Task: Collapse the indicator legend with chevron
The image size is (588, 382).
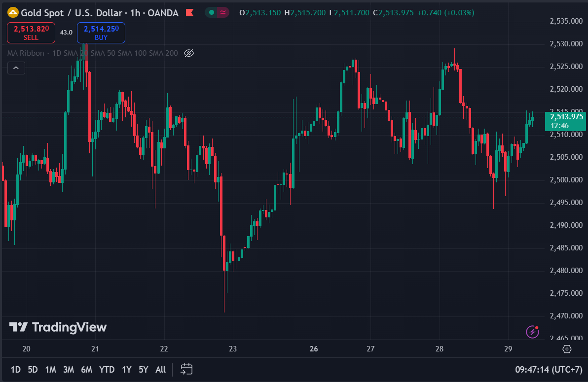Action: point(16,68)
